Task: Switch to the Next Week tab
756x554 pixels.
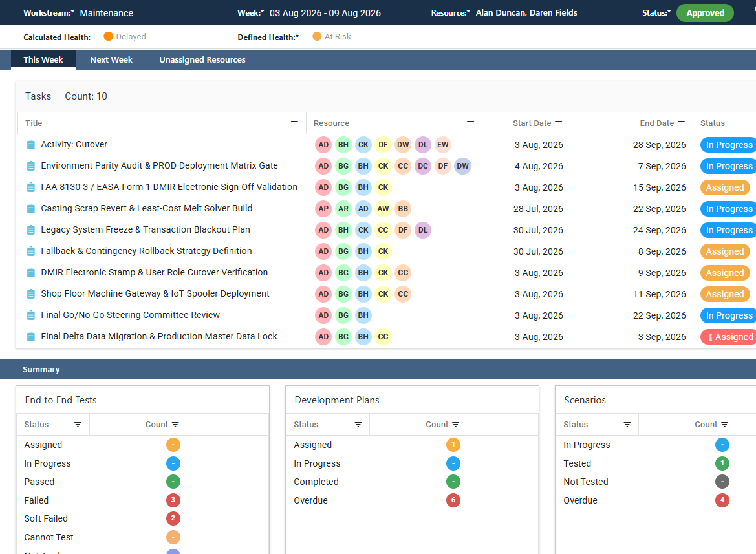Action: [111, 59]
